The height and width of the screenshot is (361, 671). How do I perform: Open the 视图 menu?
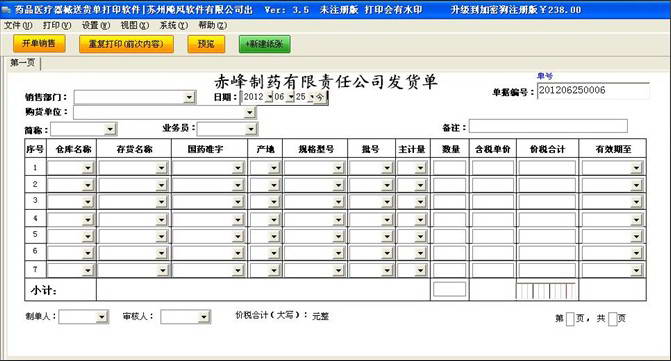[x=135, y=26]
